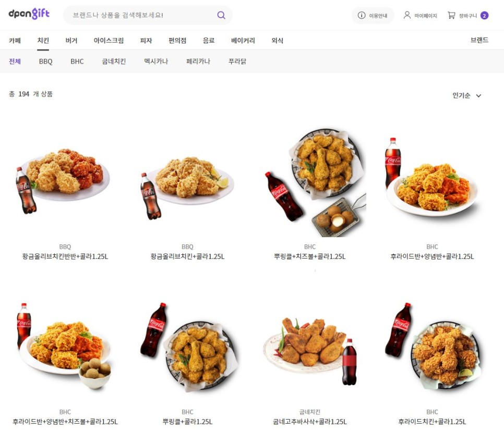Click the 굽네고추바사삭+콜라1.25L title
Image resolution: width=504 pixels, height=430 pixels.
[310, 422]
